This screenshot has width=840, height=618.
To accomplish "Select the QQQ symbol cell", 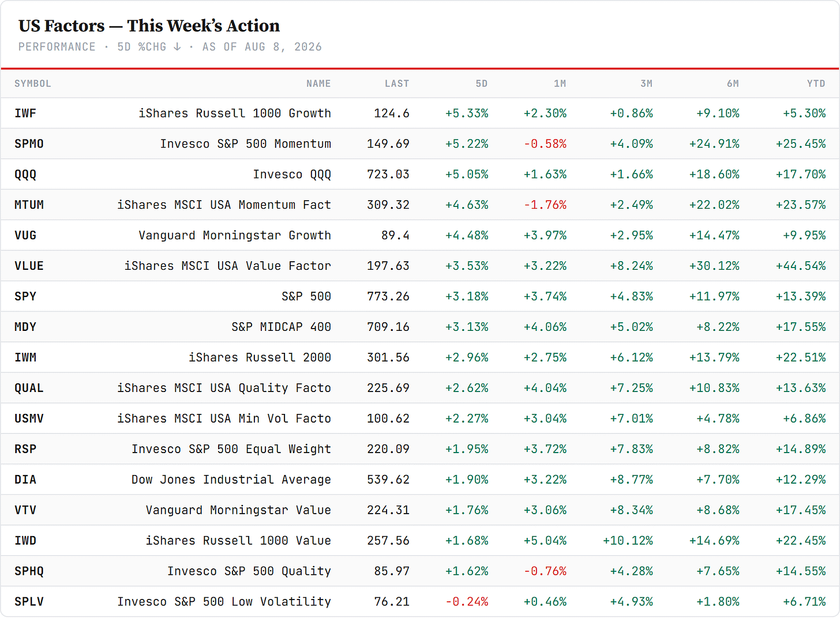I will pos(25,174).
